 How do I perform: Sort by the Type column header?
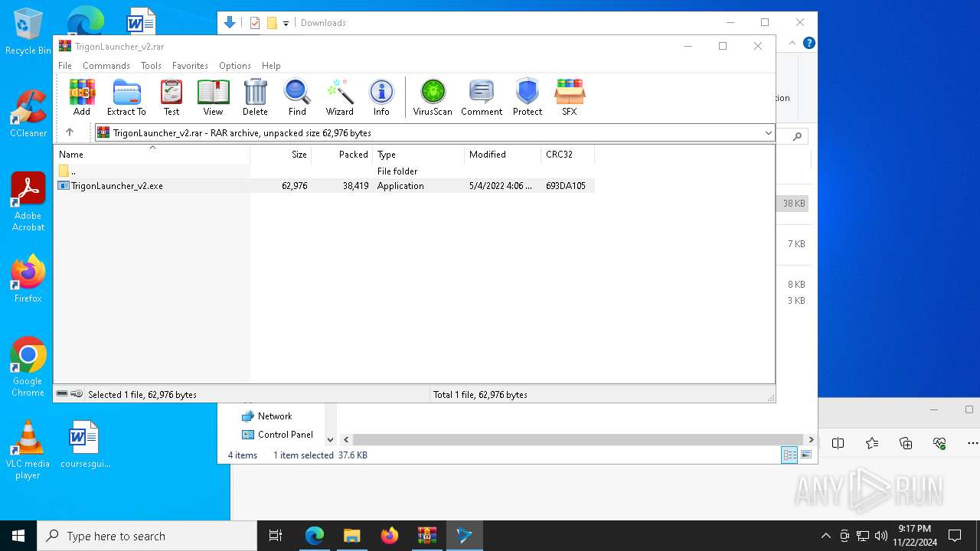coord(419,155)
